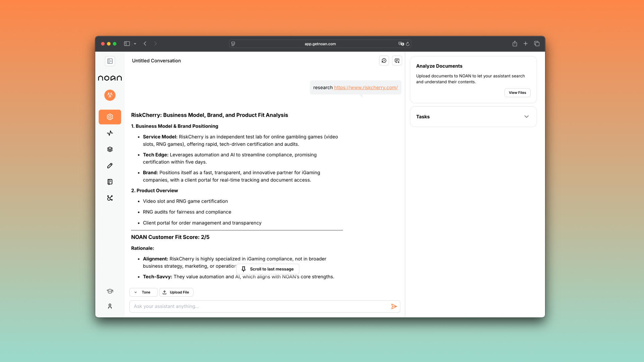The height and width of the screenshot is (362, 644).
Task: Click the pencil edit sidebar icon
Action: (110, 166)
